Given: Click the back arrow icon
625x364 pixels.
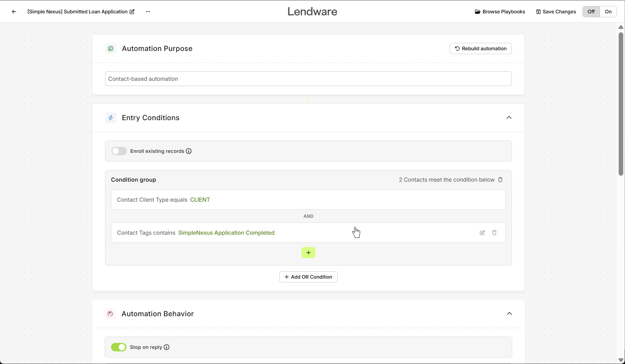Looking at the screenshot, I should (14, 12).
